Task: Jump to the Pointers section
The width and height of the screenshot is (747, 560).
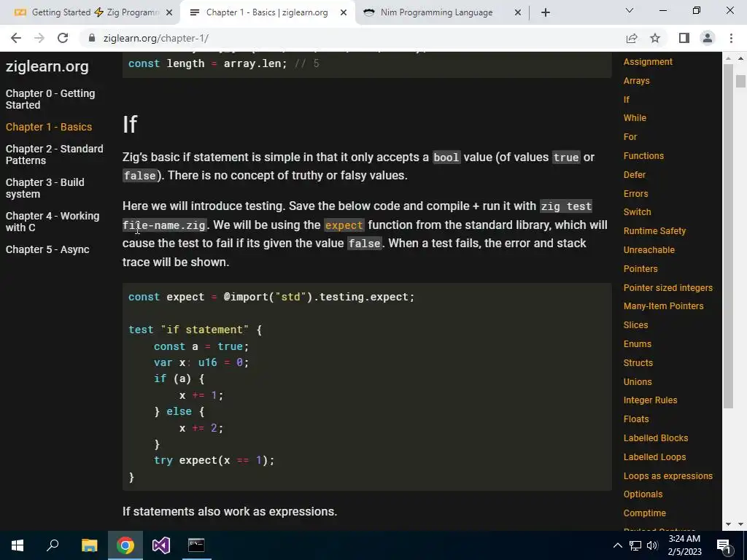Action: 640,269
